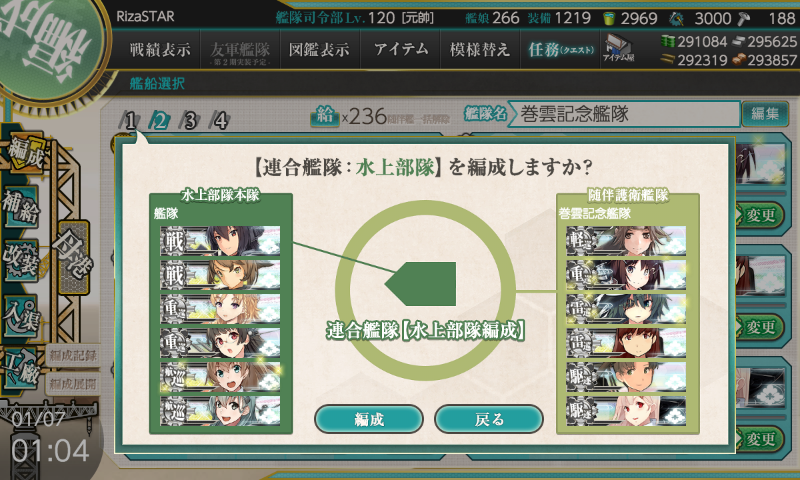Screen dimensions: 800x480
Task: Open the アイテム屋 shop icon
Action: click(618, 49)
